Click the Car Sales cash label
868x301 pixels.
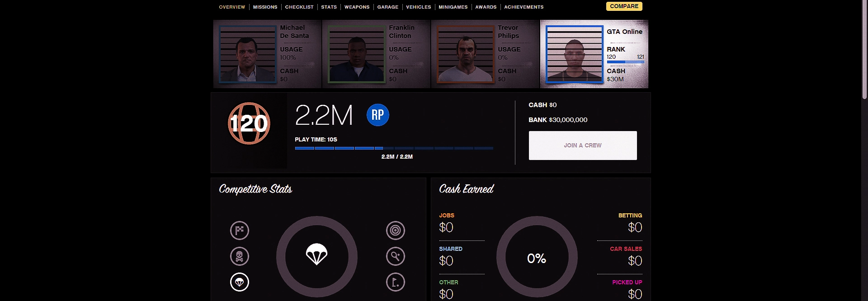626,249
